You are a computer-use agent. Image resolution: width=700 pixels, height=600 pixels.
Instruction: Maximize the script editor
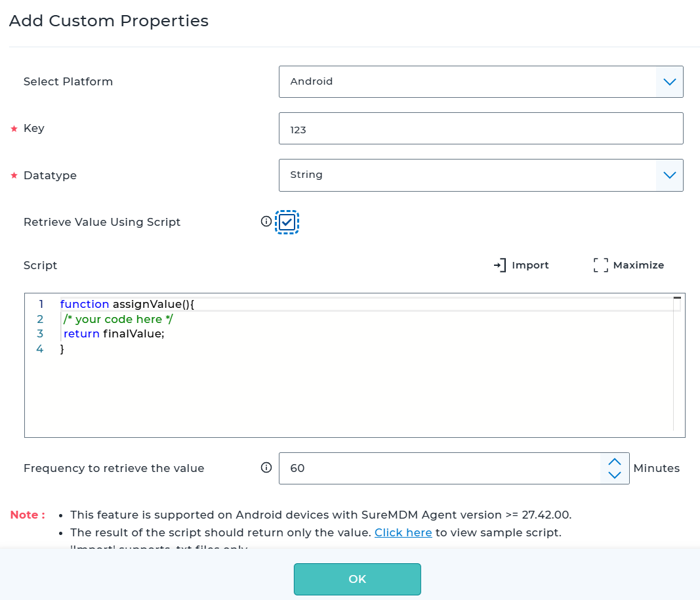pos(600,265)
